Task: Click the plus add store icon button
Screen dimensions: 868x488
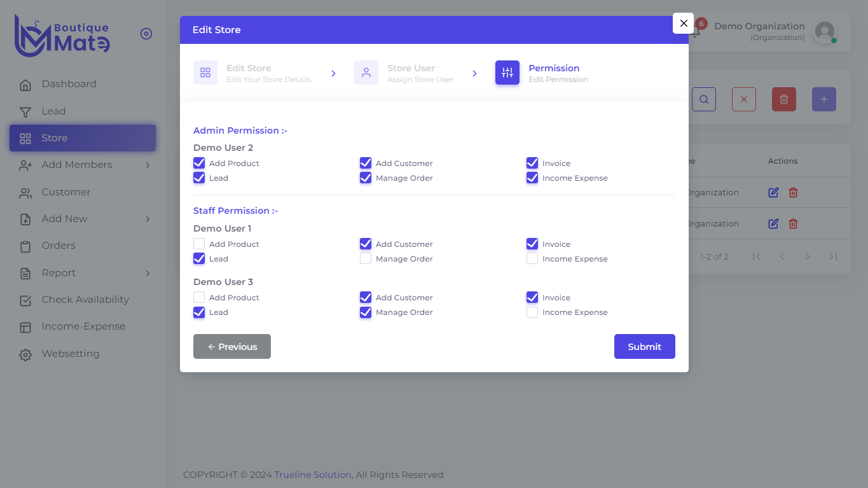Action: tap(824, 99)
